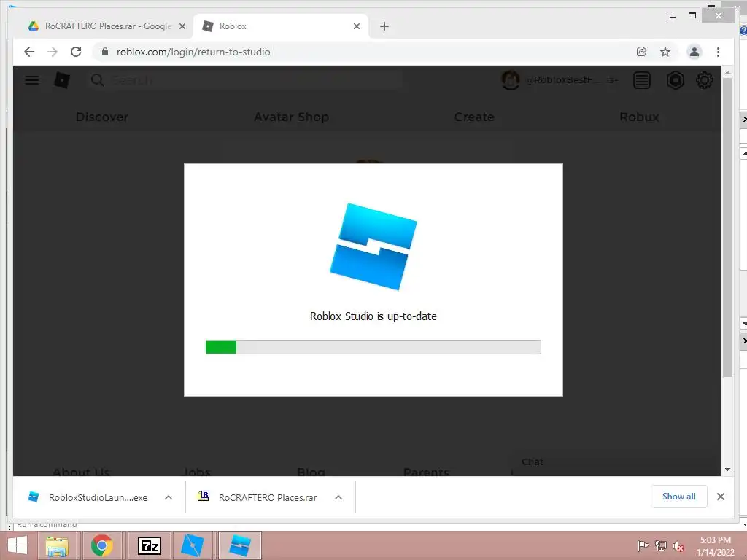The width and height of the screenshot is (747, 560).
Task: Open Windows Start menu
Action: [x=18, y=545]
